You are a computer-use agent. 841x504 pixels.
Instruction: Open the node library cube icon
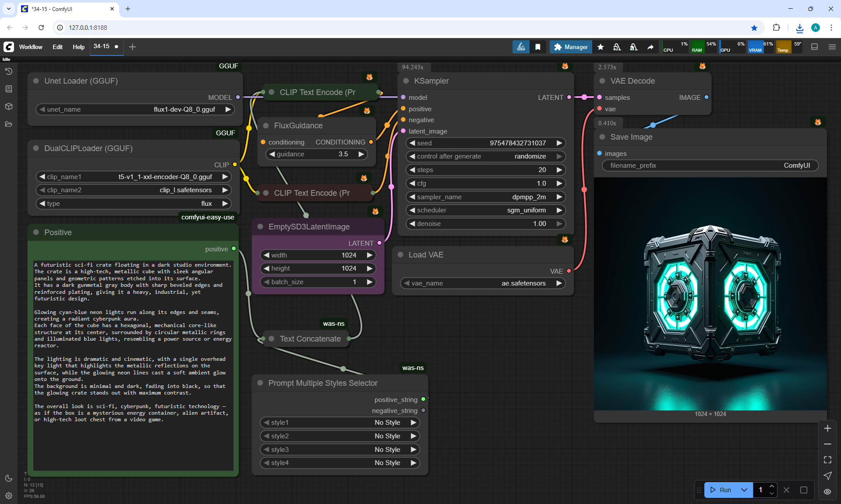point(9,106)
